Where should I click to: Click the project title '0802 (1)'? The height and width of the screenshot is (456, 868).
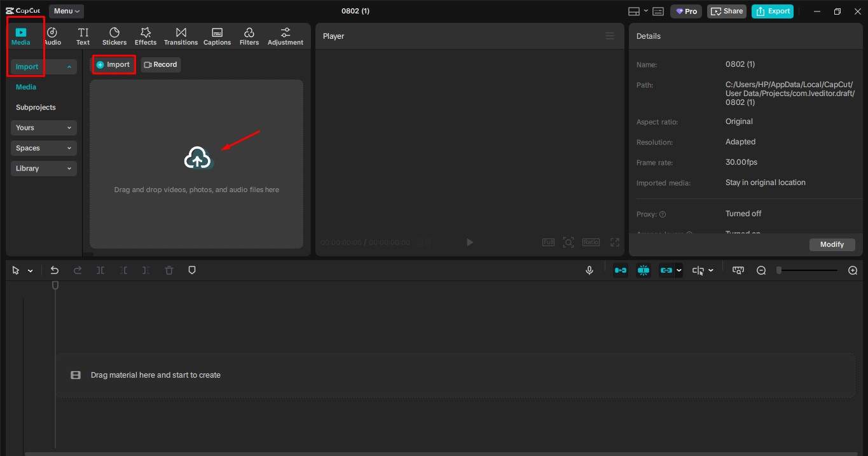[355, 11]
